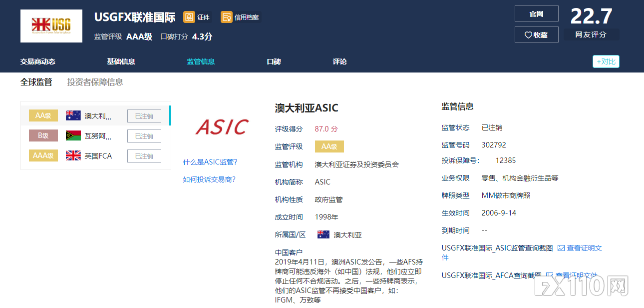This screenshot has height=308, width=644.
Task: Click the 22.7 user score
Action: coord(592,16)
